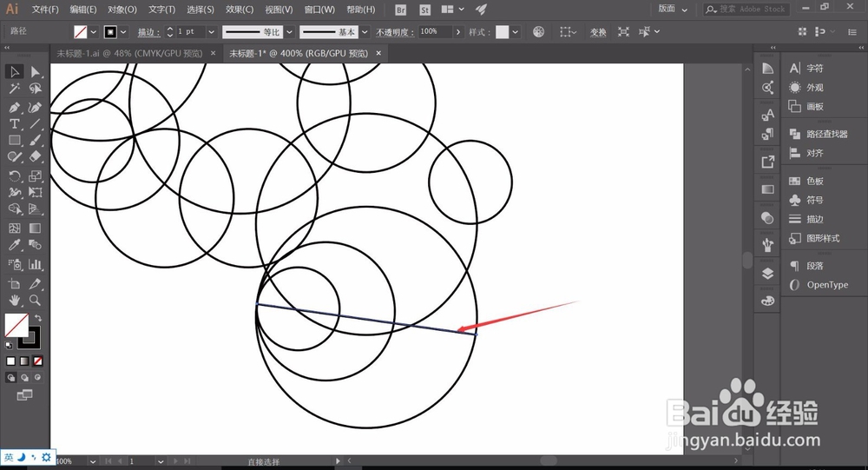Set paint mode to Color

[10, 361]
